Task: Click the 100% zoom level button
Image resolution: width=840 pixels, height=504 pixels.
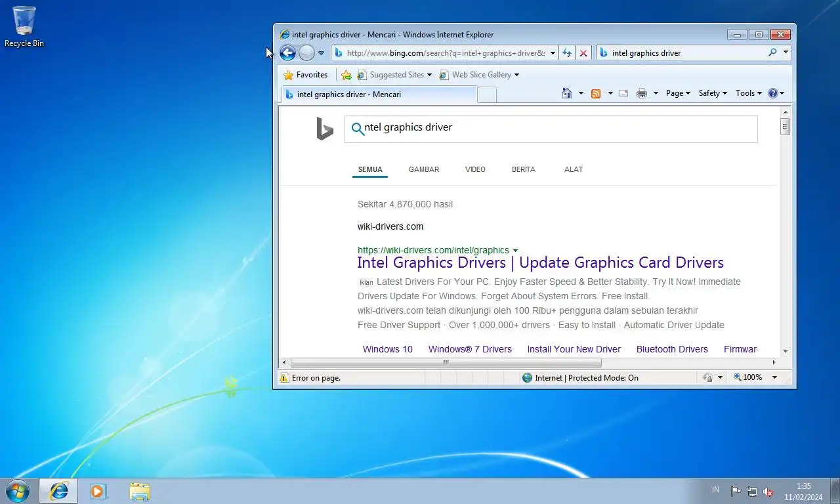Action: tap(748, 377)
